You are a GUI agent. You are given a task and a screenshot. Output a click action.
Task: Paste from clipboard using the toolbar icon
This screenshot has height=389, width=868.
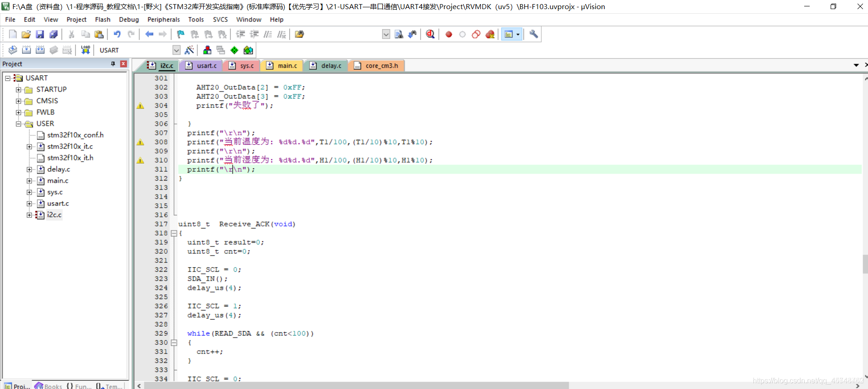click(99, 34)
